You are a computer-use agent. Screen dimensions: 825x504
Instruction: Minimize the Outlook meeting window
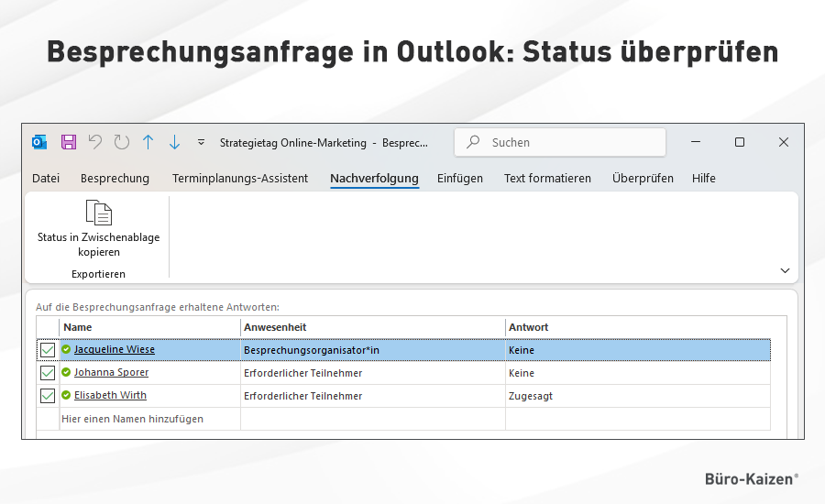pos(696,142)
